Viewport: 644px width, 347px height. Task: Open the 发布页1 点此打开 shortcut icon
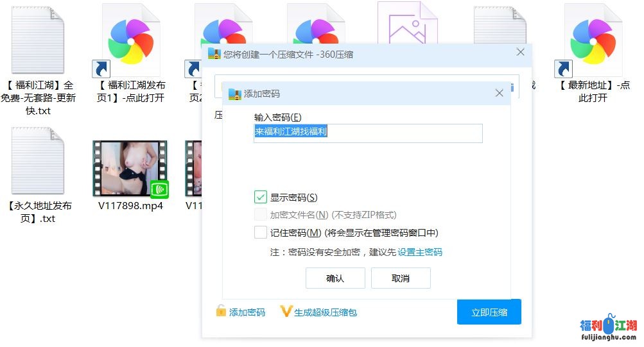click(130, 40)
